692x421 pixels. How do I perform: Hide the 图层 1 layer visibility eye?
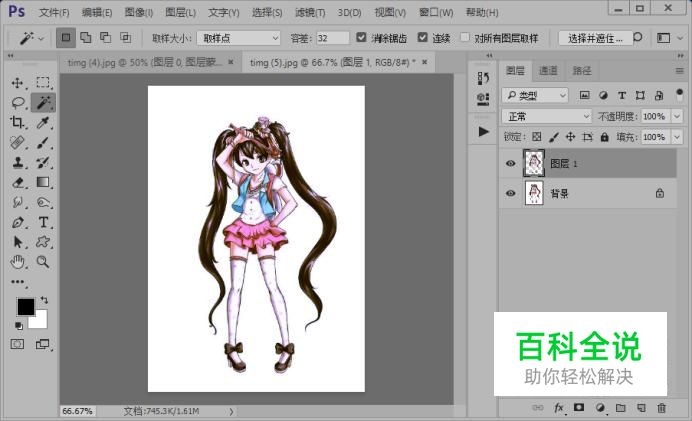(x=511, y=163)
